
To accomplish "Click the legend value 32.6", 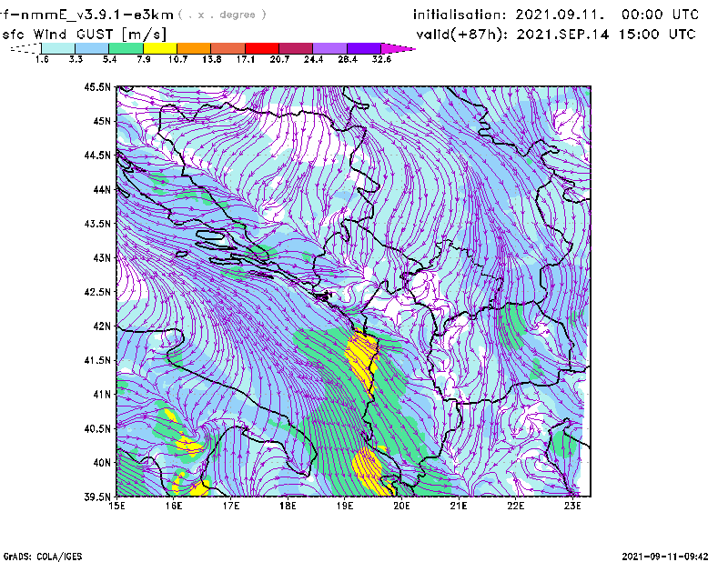I will click(381, 59).
